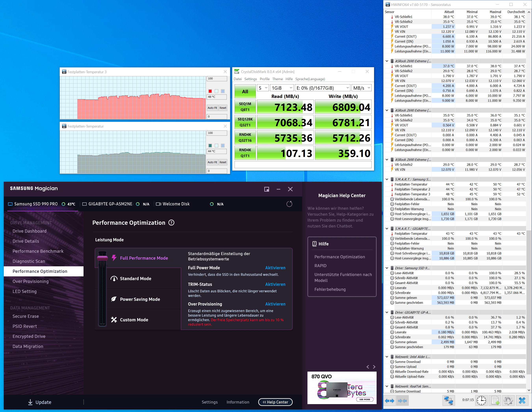The height and width of the screenshot is (412, 532).
Task: Click HWiNFO network computers icon
Action: [x=448, y=400]
